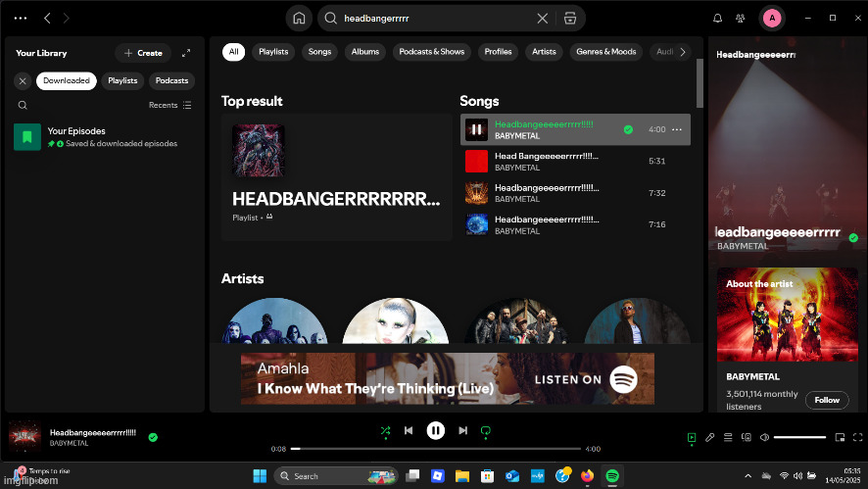Open BABYMETAL artist link in player bar
Screen dimensions: 868x489
69,444
